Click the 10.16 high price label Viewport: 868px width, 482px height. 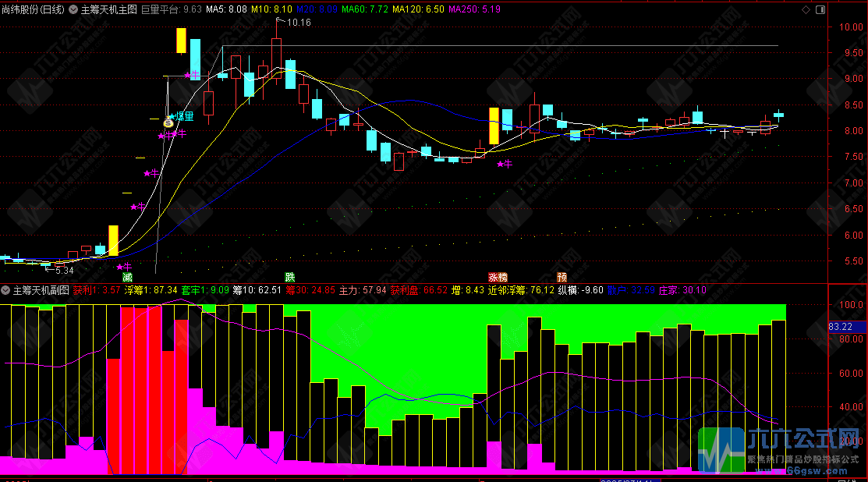coord(299,23)
